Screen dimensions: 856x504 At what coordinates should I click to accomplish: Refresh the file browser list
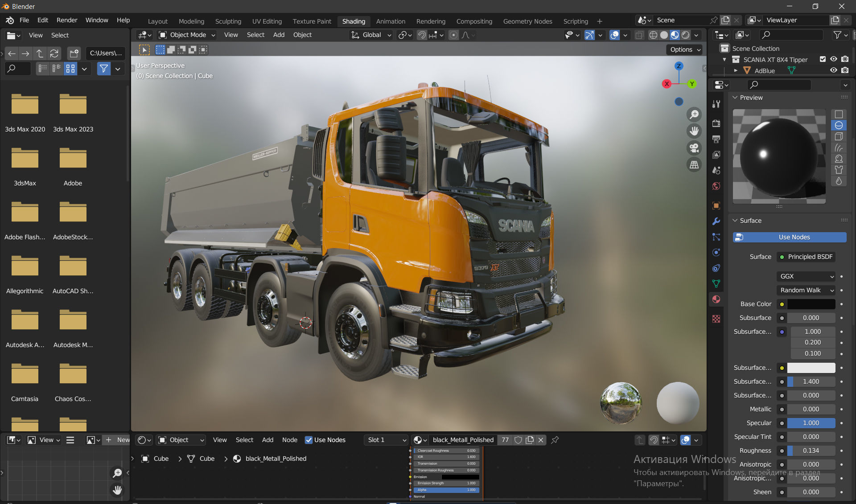54,53
